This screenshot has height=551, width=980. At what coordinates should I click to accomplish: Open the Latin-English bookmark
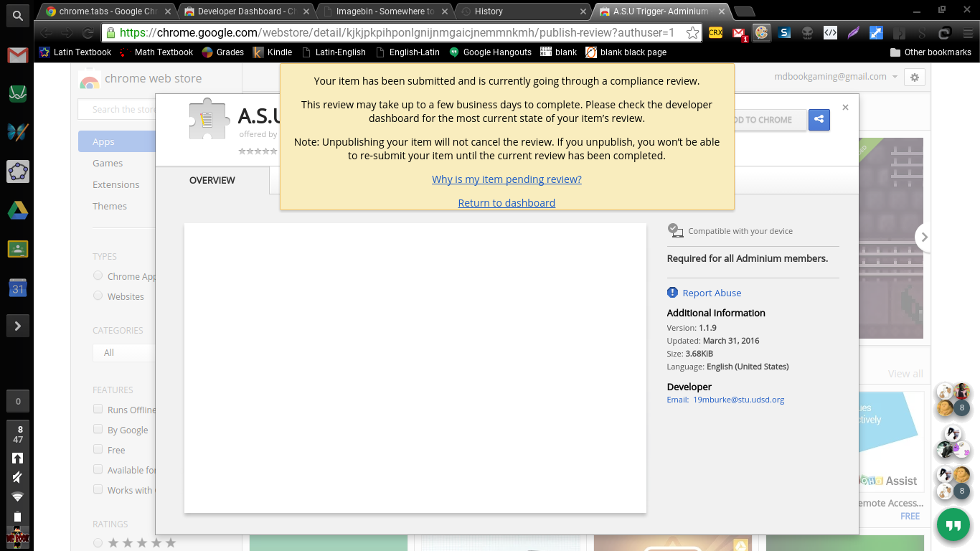(334, 52)
